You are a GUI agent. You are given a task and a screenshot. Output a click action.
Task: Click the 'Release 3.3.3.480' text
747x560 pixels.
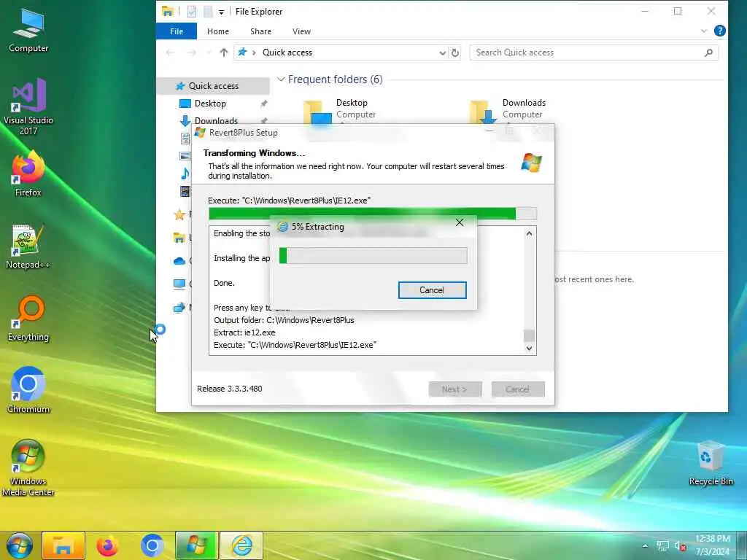tap(230, 389)
